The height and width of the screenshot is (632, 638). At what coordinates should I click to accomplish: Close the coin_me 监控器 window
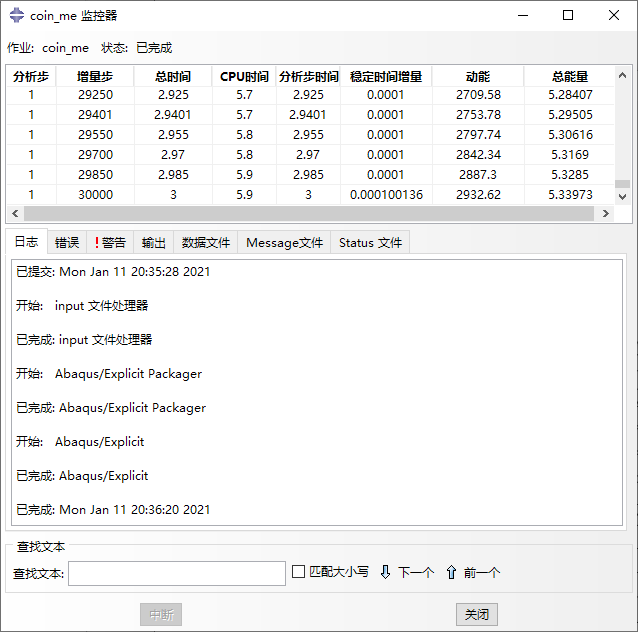(x=614, y=15)
